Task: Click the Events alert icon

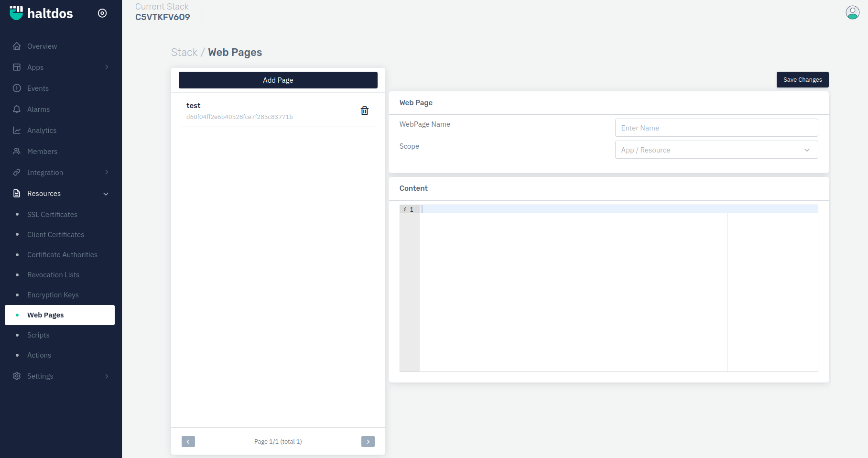Action: pyautogui.click(x=17, y=88)
